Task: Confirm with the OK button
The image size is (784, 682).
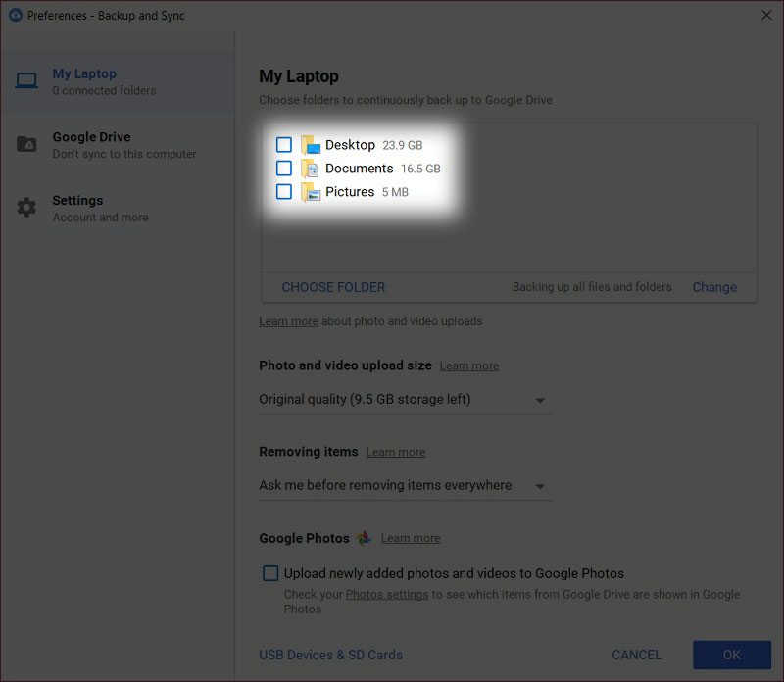Action: point(732,655)
